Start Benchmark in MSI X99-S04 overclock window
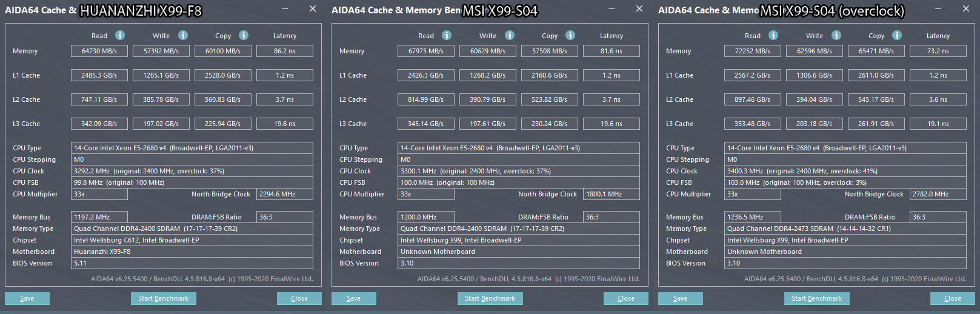 coord(817,298)
